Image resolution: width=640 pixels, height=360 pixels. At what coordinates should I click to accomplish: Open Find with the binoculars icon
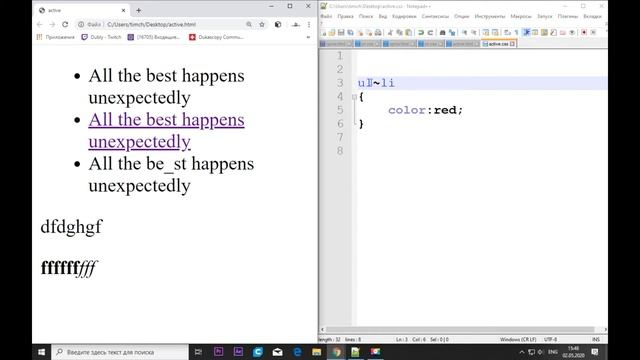(x=442, y=33)
